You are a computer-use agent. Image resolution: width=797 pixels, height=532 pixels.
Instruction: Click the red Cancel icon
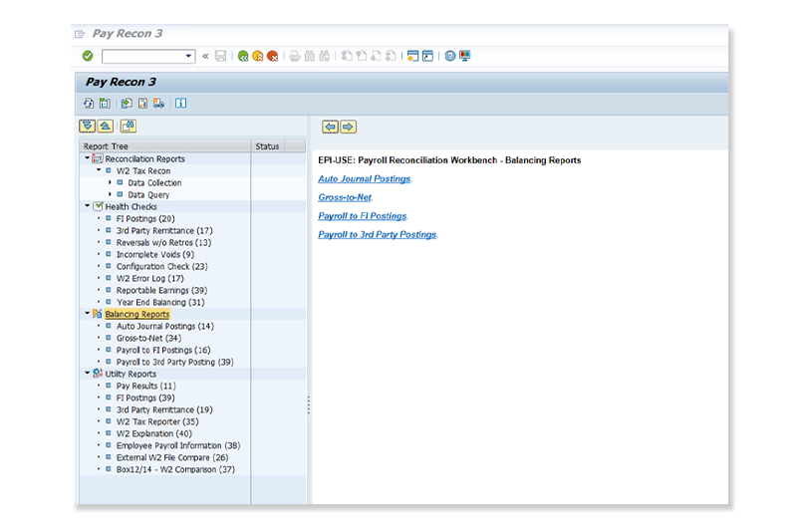(272, 56)
